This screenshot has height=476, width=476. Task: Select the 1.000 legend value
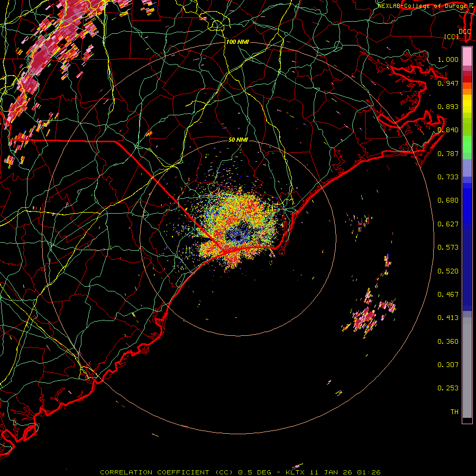[448, 59]
